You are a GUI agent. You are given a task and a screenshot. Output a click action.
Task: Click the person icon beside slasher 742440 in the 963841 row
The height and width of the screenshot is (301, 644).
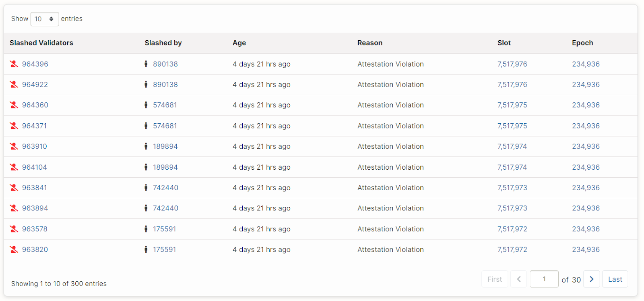pyautogui.click(x=146, y=188)
